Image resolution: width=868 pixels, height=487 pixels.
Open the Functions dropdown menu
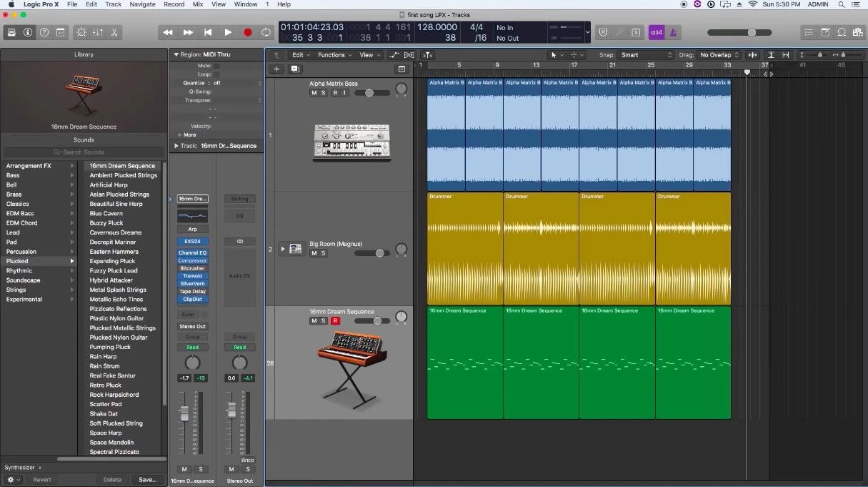coord(334,55)
